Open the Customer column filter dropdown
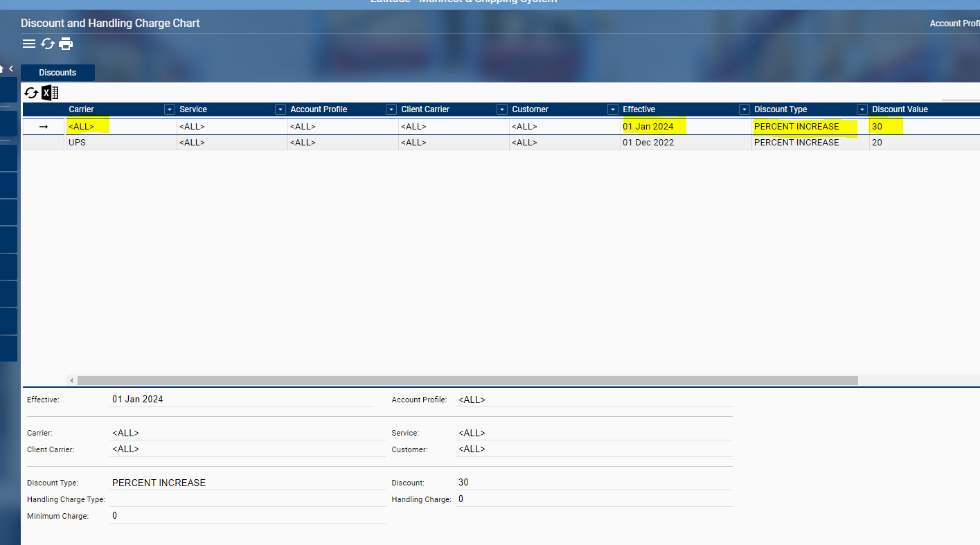Image resolution: width=980 pixels, height=545 pixels. click(x=613, y=109)
